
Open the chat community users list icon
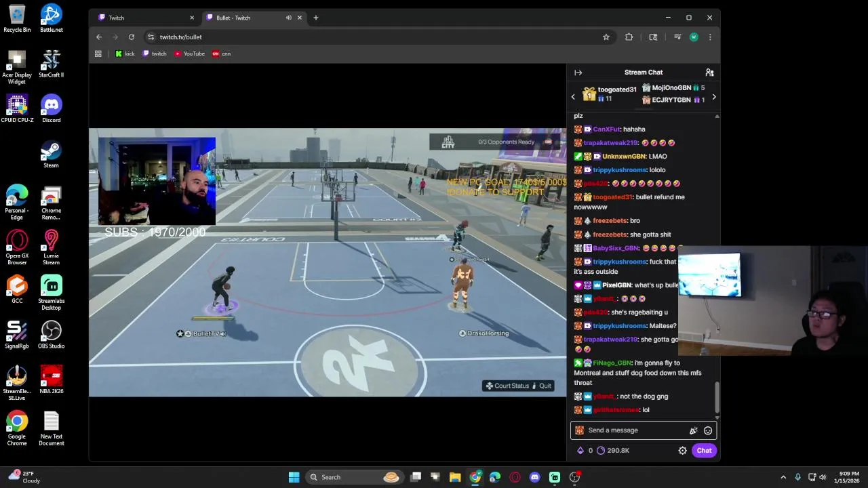pyautogui.click(x=709, y=73)
